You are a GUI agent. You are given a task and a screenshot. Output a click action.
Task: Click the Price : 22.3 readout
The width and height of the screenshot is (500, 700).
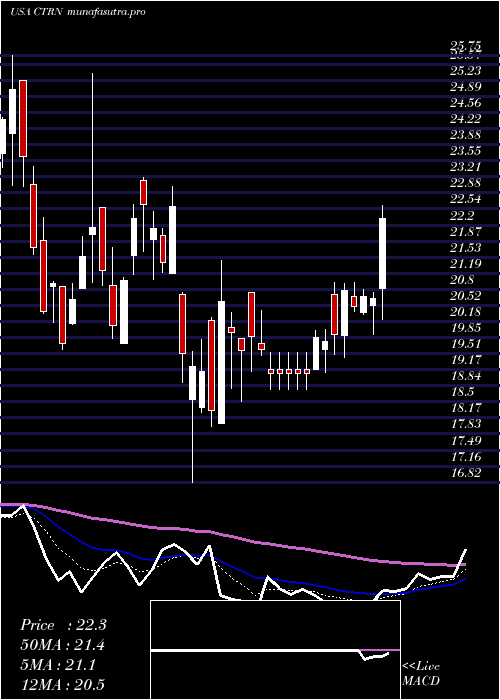point(63,625)
